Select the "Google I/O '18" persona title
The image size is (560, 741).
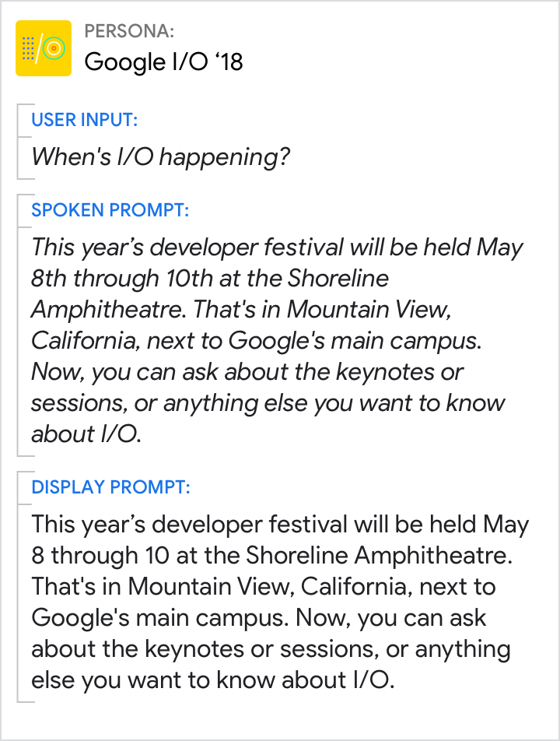tap(163, 61)
